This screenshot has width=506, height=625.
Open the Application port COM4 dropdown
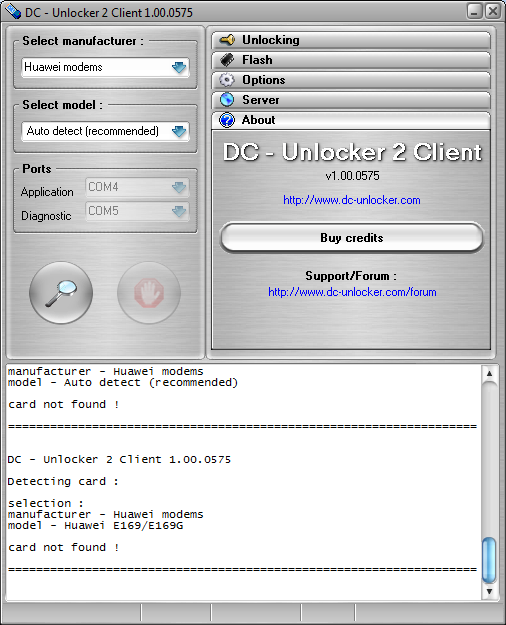tap(137, 187)
